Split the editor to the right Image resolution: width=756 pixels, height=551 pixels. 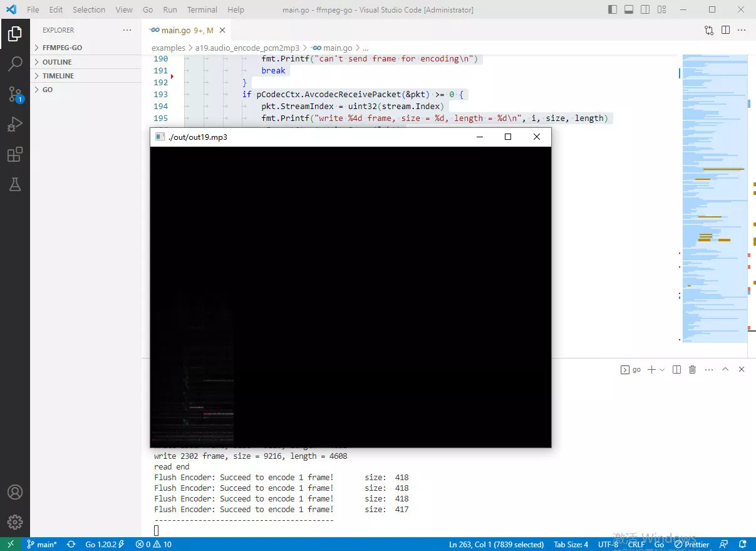coord(725,30)
